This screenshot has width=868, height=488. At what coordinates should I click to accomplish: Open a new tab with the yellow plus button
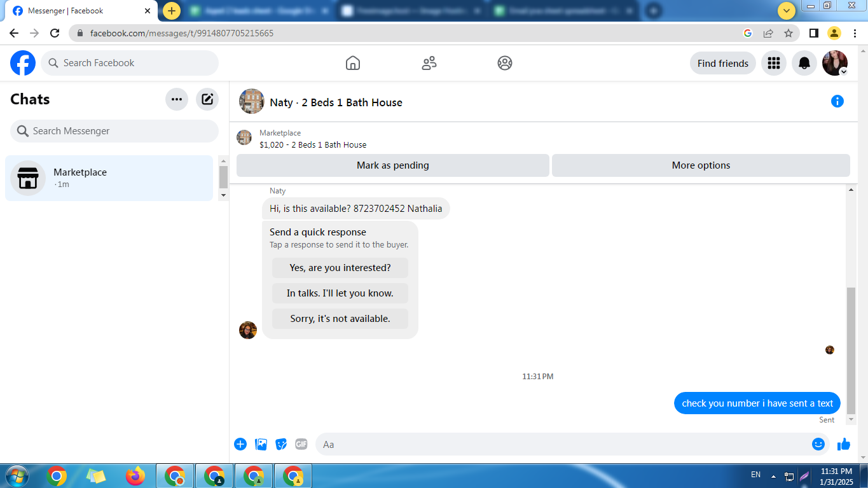click(172, 11)
